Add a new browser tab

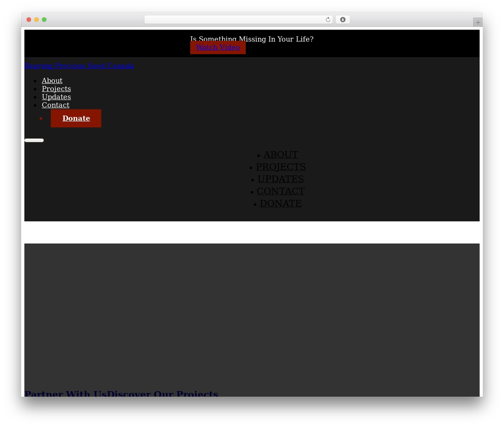tap(478, 22)
